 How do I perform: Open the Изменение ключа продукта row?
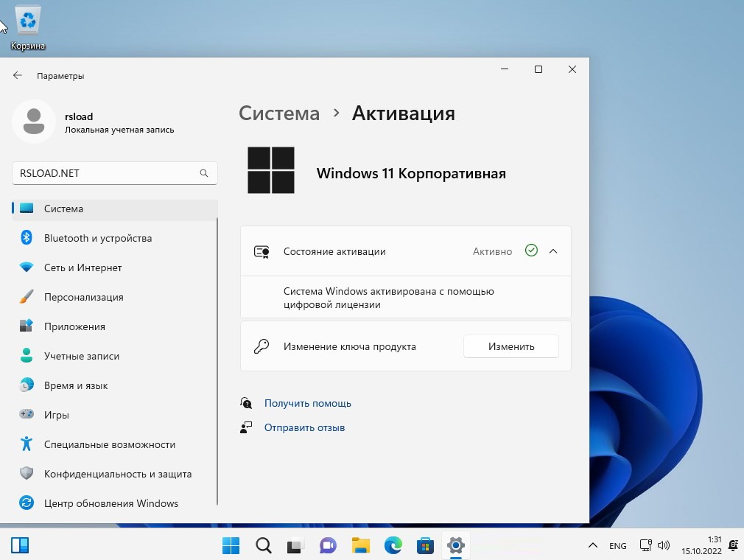[351, 346]
